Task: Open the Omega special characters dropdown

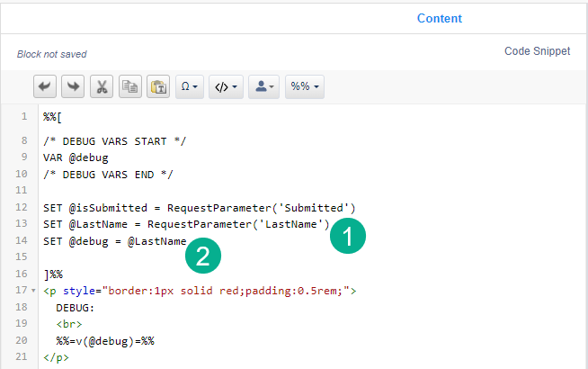Action: (189, 87)
